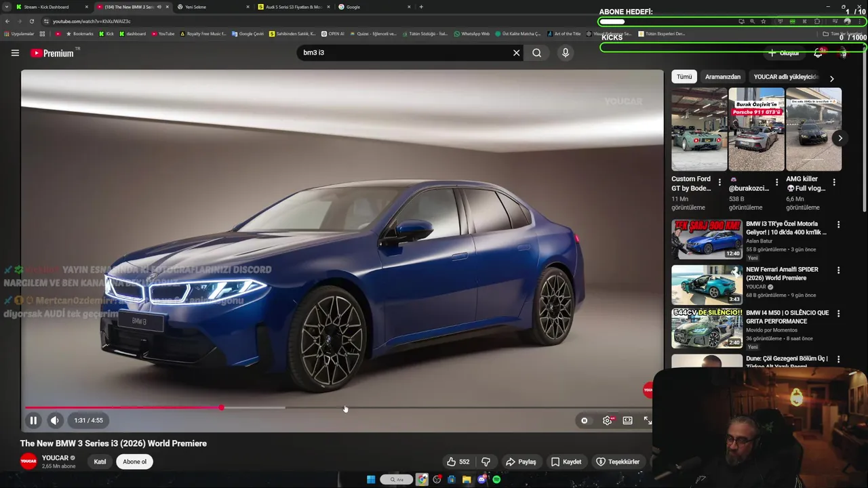Save the video with Kaydet
The width and height of the screenshot is (868, 488).
point(566,462)
